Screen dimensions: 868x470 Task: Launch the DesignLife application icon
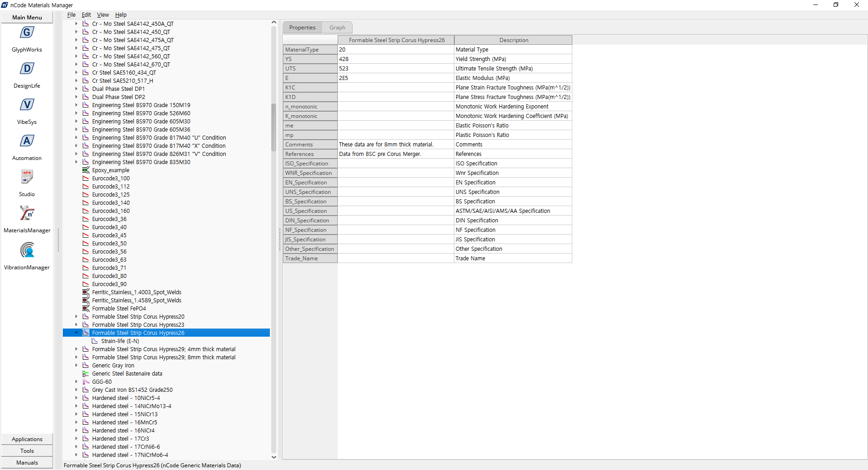[x=27, y=69]
